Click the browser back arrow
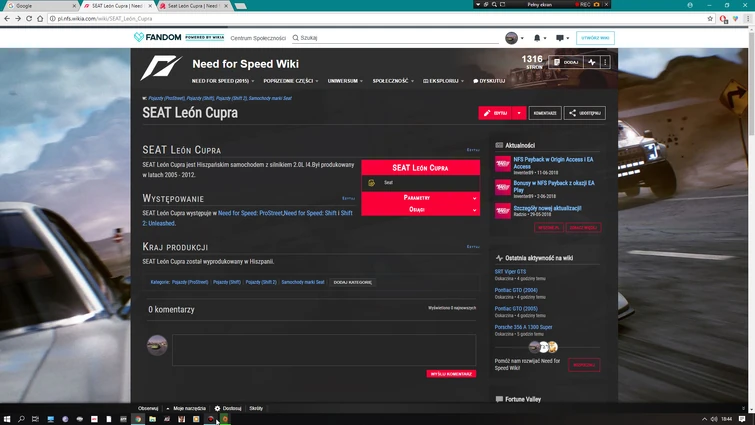 7,18
